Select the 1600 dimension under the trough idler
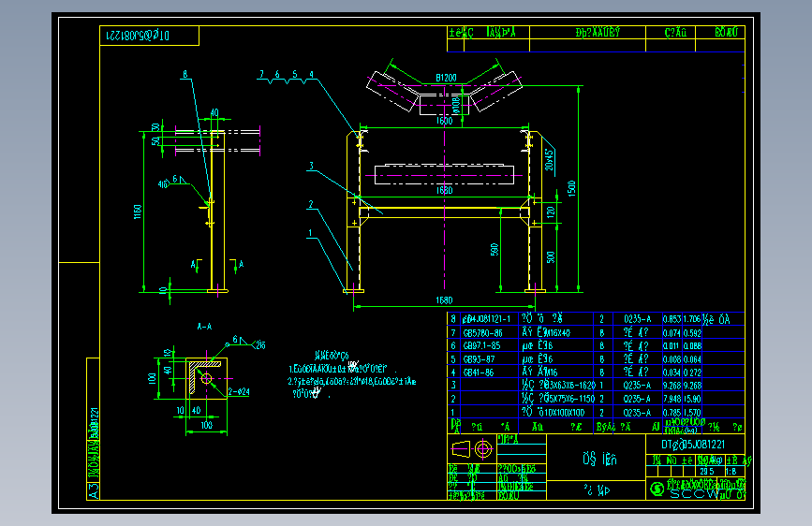The width and height of the screenshot is (812, 526). (x=444, y=121)
